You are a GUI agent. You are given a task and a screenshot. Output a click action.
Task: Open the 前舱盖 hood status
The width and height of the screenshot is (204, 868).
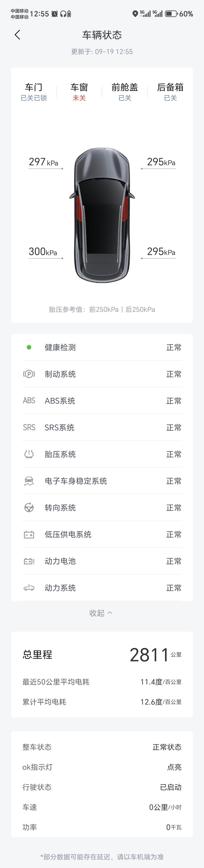125,92
